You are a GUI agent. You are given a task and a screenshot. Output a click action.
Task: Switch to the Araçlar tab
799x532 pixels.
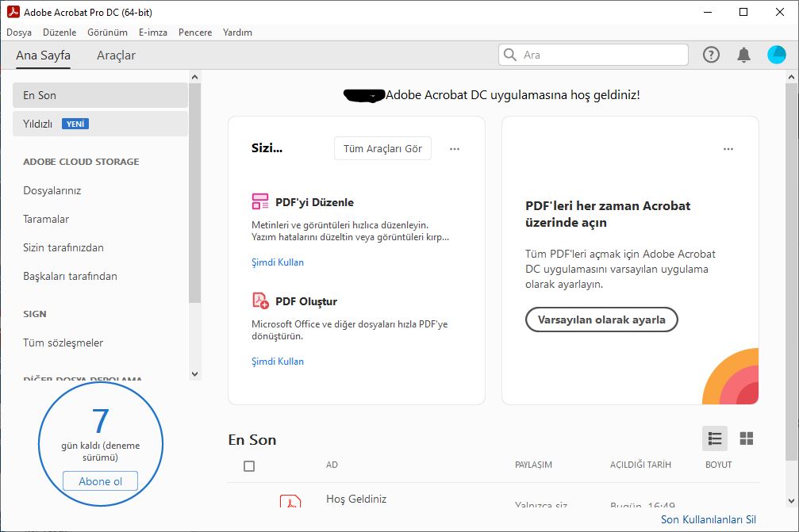coord(116,55)
